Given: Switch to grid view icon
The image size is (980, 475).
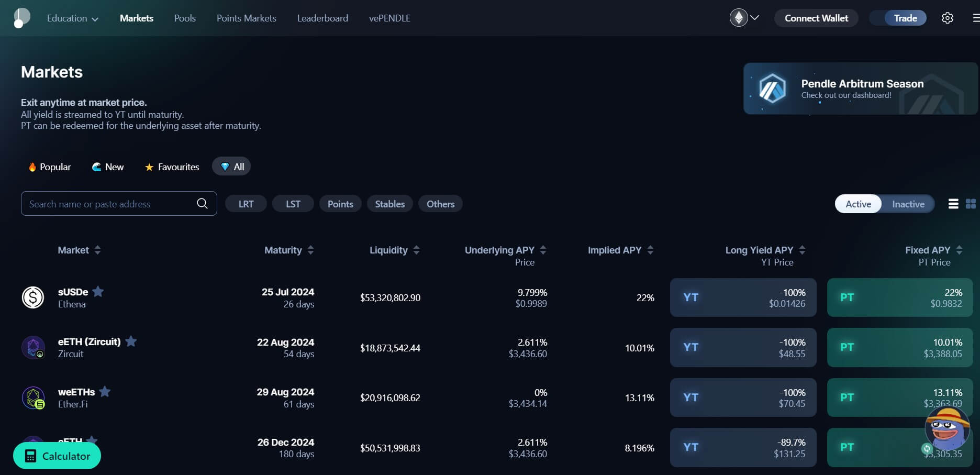Looking at the screenshot, I should point(971,204).
